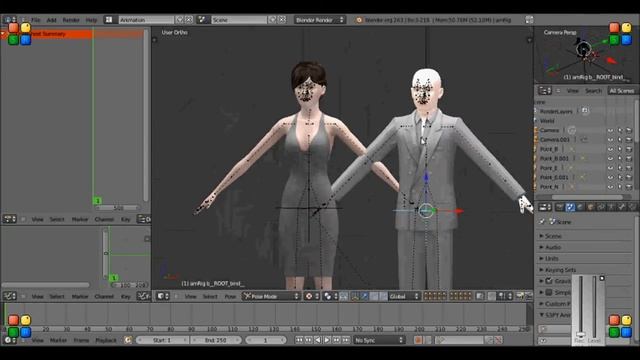Jump to the last frame
This screenshot has height=360, width=640.
[x=346, y=340]
